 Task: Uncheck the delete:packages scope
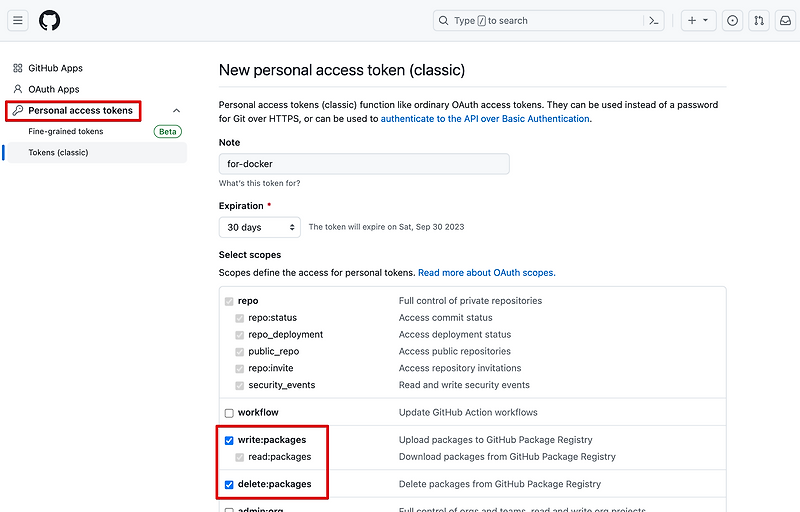(x=229, y=484)
